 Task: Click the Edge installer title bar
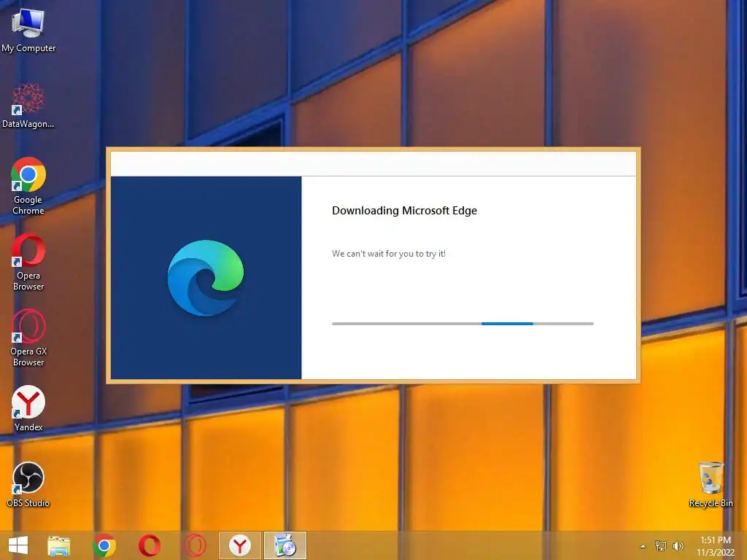373,164
